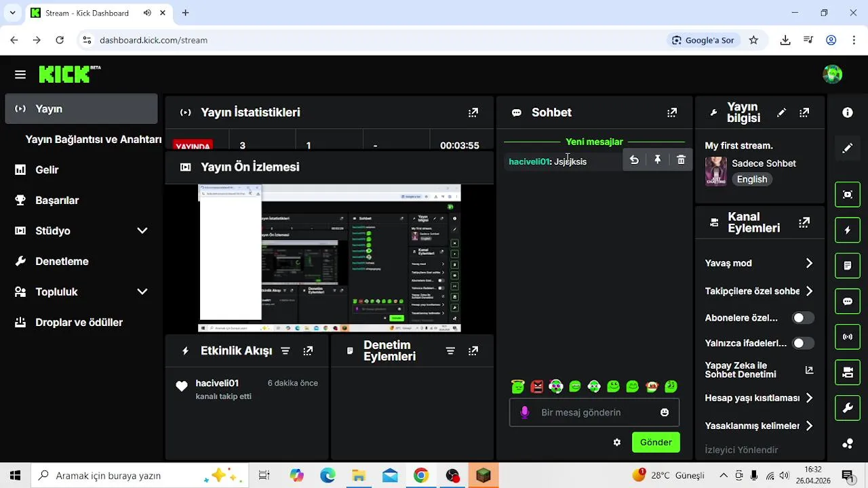Click the English language tag
The width and height of the screenshot is (868, 488).
752,180
